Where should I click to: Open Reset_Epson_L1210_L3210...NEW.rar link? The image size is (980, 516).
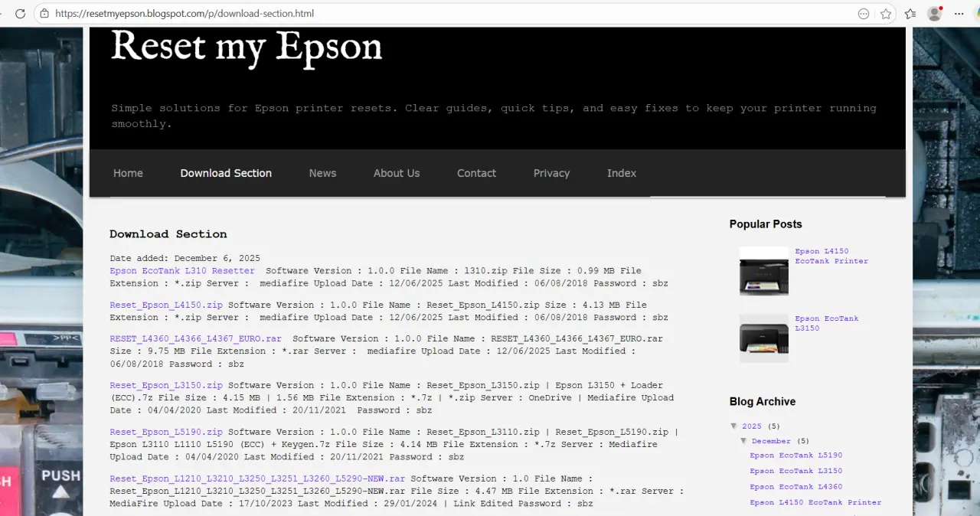click(x=257, y=478)
